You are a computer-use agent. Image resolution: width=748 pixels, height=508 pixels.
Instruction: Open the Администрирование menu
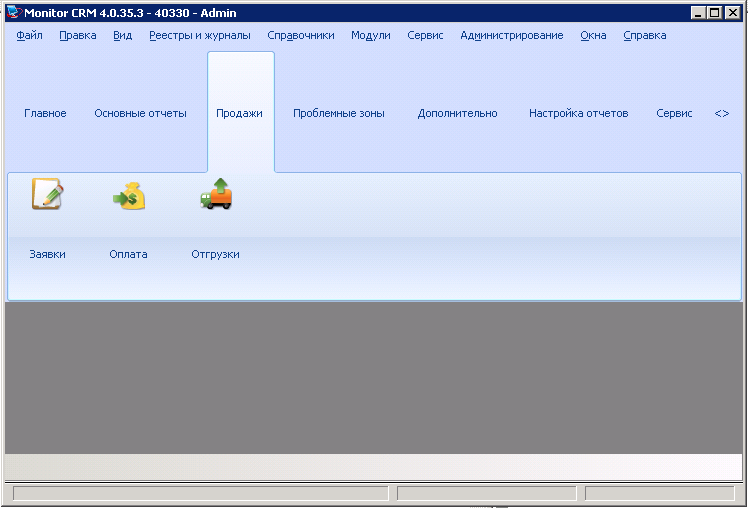(511, 35)
